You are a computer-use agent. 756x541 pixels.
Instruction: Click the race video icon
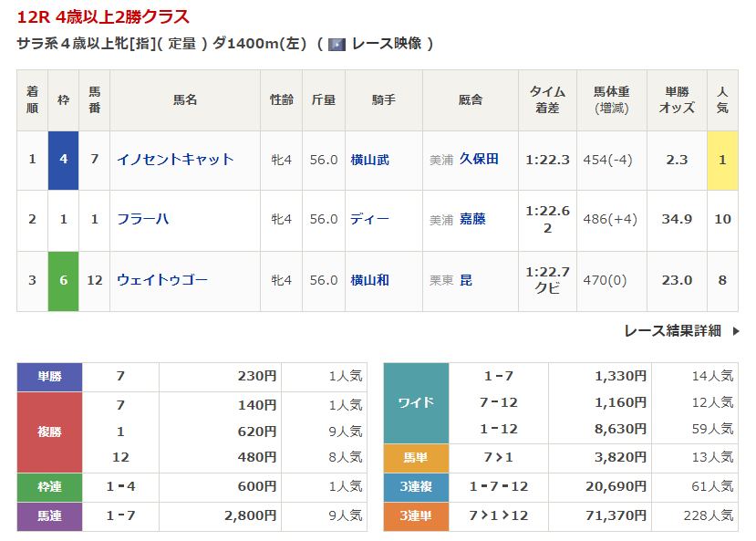click(x=337, y=45)
